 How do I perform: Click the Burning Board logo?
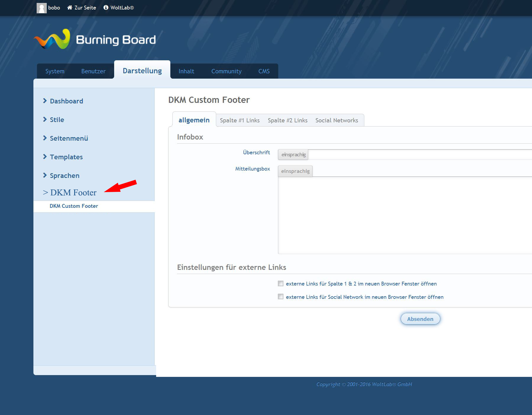click(x=95, y=39)
